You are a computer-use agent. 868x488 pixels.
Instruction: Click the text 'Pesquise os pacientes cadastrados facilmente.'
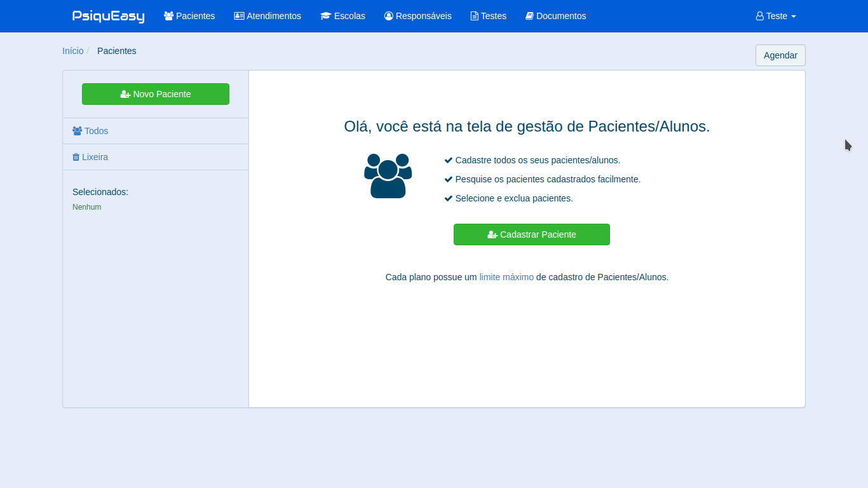548,179
